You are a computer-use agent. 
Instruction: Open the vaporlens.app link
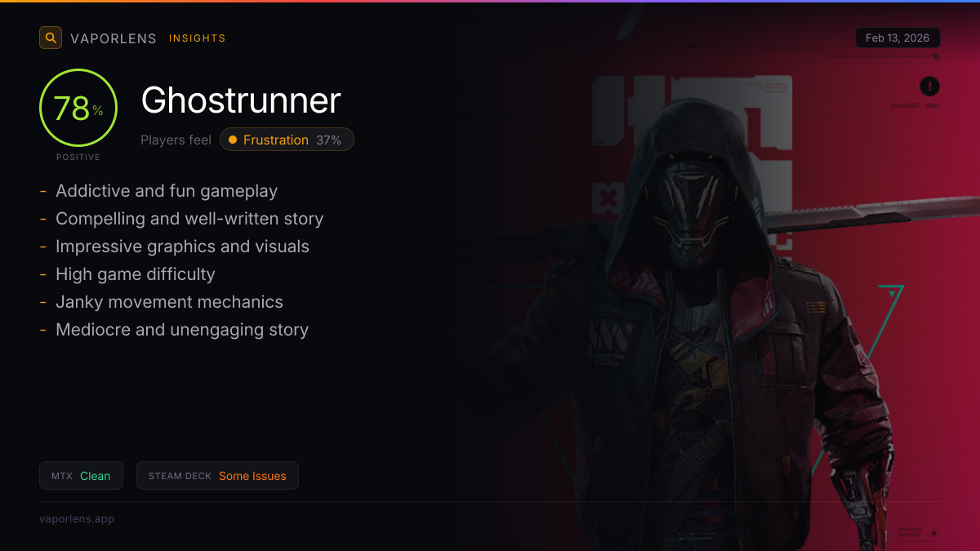click(x=77, y=518)
